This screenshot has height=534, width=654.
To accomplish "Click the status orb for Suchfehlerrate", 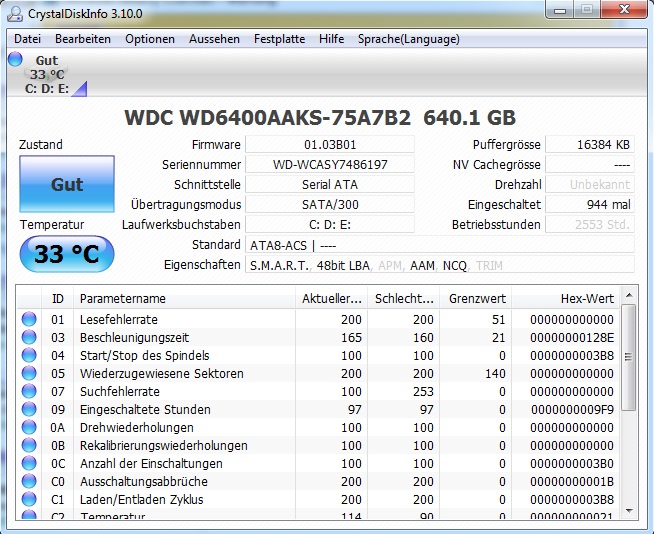I will (29, 391).
